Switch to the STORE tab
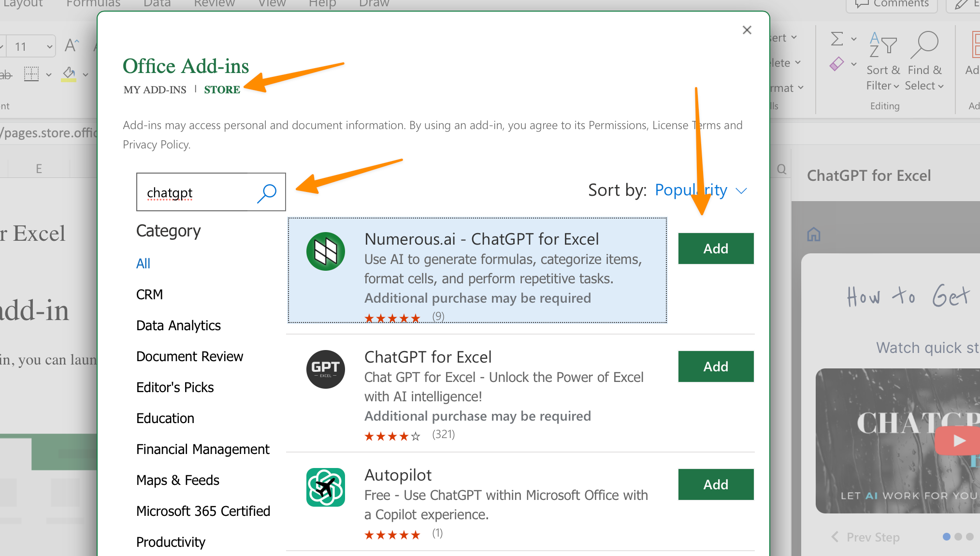980x556 pixels. (222, 89)
